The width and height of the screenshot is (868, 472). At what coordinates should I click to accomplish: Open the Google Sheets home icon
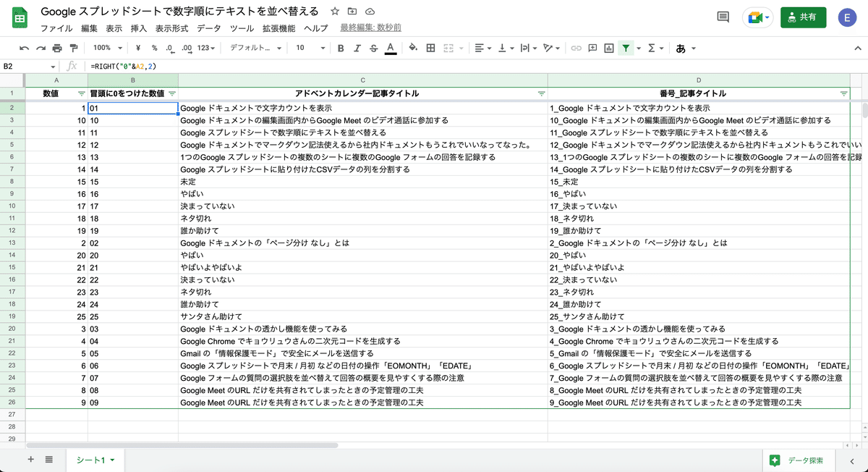(20, 19)
